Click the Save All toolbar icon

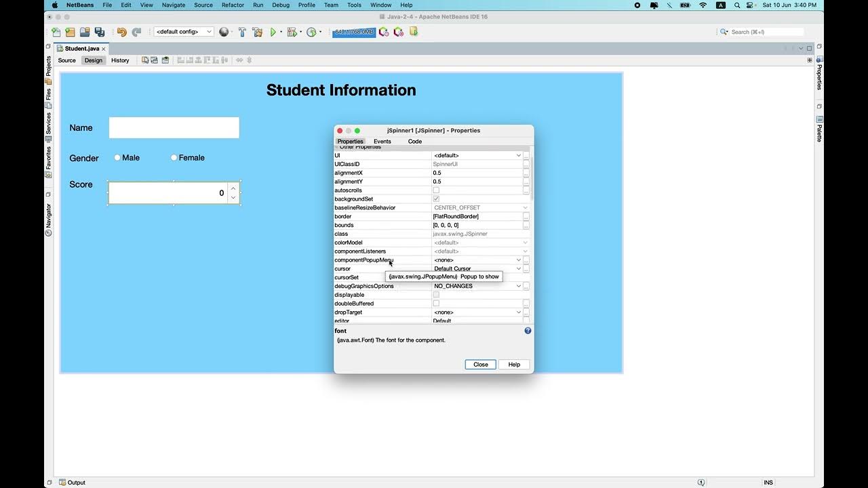click(x=100, y=32)
